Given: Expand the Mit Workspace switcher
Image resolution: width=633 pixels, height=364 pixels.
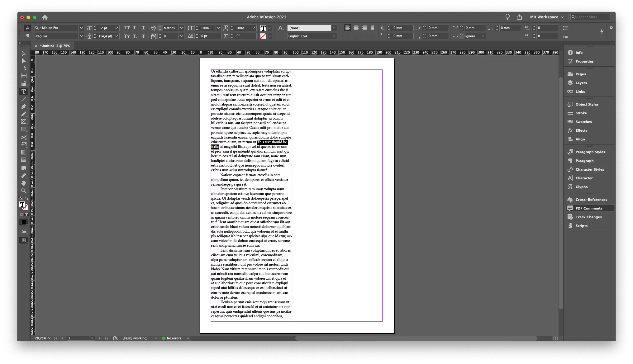Looking at the screenshot, I should (547, 17).
